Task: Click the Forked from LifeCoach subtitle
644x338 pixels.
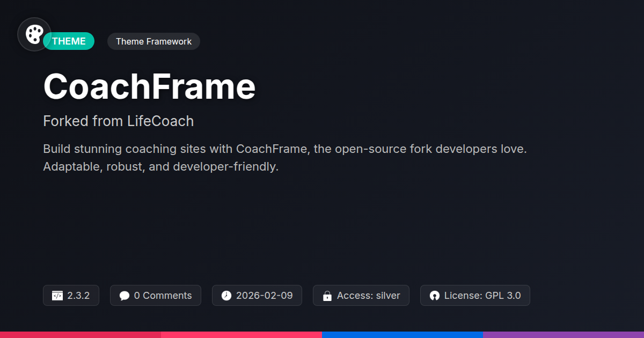Action: click(118, 121)
